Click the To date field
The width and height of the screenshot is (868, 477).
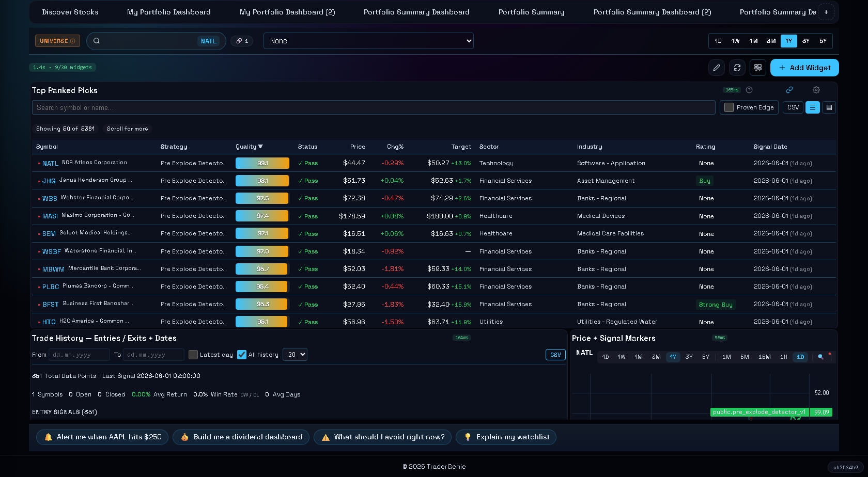[x=153, y=355]
